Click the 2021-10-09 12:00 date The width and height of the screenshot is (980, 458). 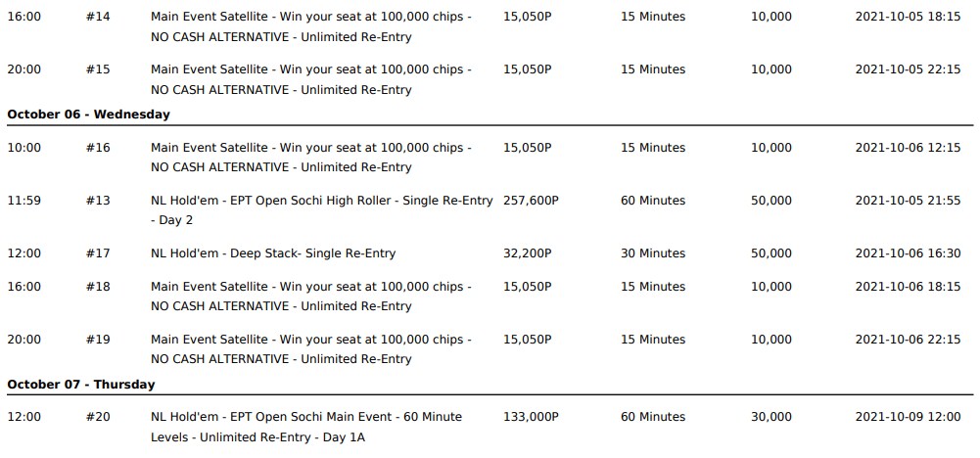coord(908,417)
